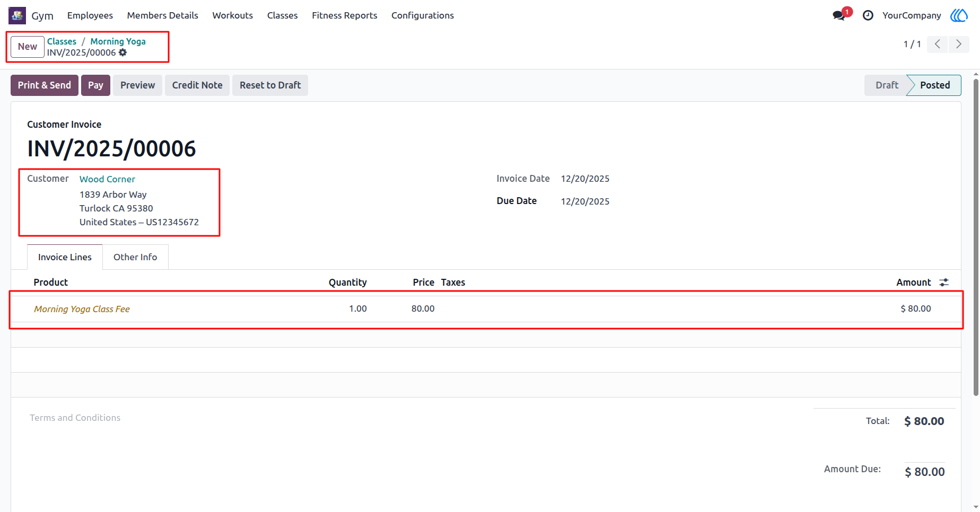The height and width of the screenshot is (512, 980).
Task: Open the chat messages icon
Action: [x=839, y=15]
